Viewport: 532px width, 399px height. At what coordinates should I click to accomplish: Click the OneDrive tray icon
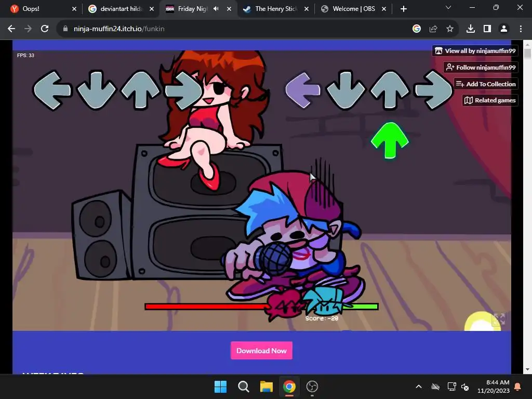(435, 387)
